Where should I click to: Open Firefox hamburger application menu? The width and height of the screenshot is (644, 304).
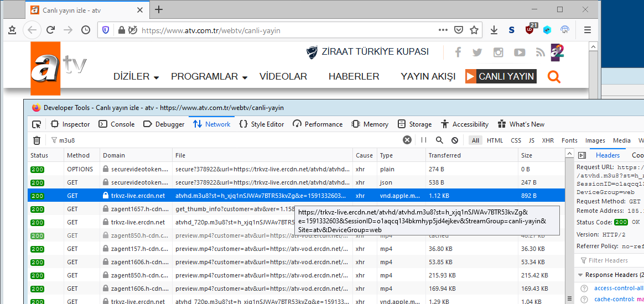coord(588,30)
